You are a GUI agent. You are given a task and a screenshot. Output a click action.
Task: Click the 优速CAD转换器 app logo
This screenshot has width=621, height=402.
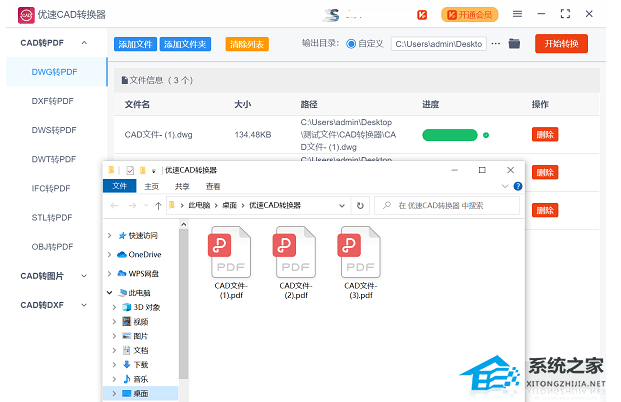pyautogui.click(x=26, y=15)
